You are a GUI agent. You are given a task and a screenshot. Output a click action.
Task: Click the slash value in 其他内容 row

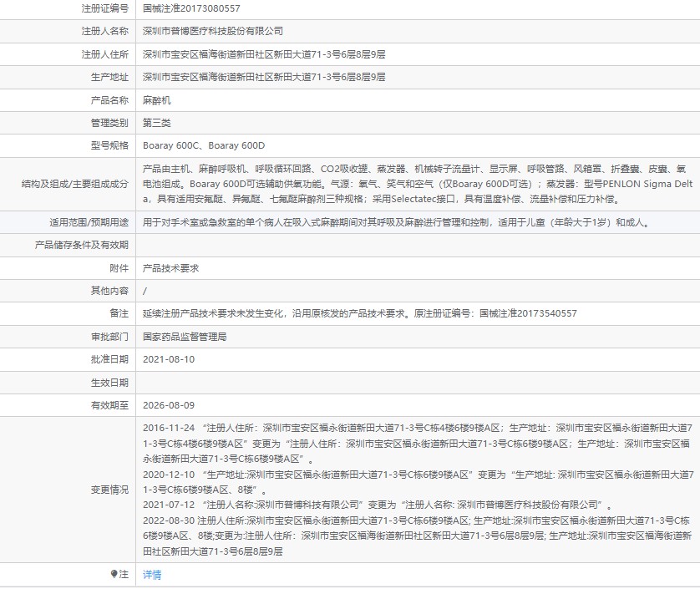[x=145, y=291]
